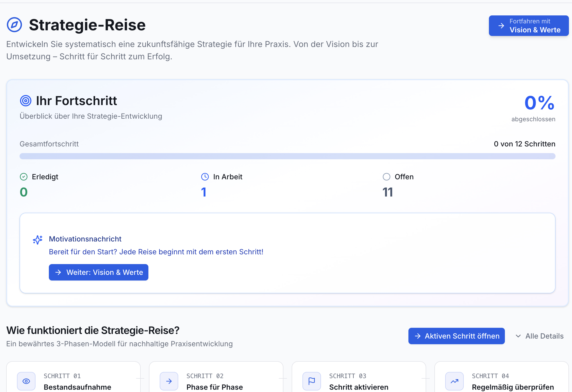Click the Wie funktioniert die Strategie-Reise? heading
572x392 pixels.
point(93,330)
